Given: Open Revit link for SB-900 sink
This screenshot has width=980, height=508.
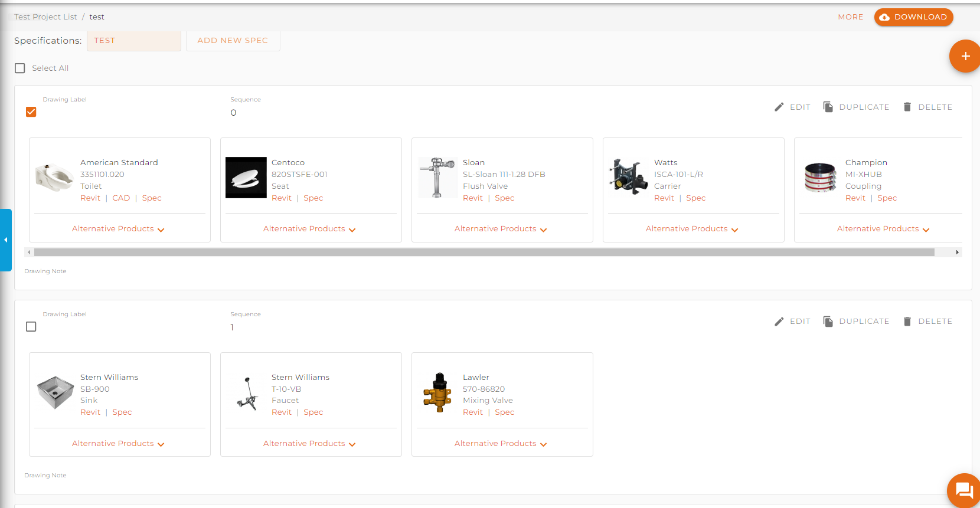Looking at the screenshot, I should (x=90, y=412).
